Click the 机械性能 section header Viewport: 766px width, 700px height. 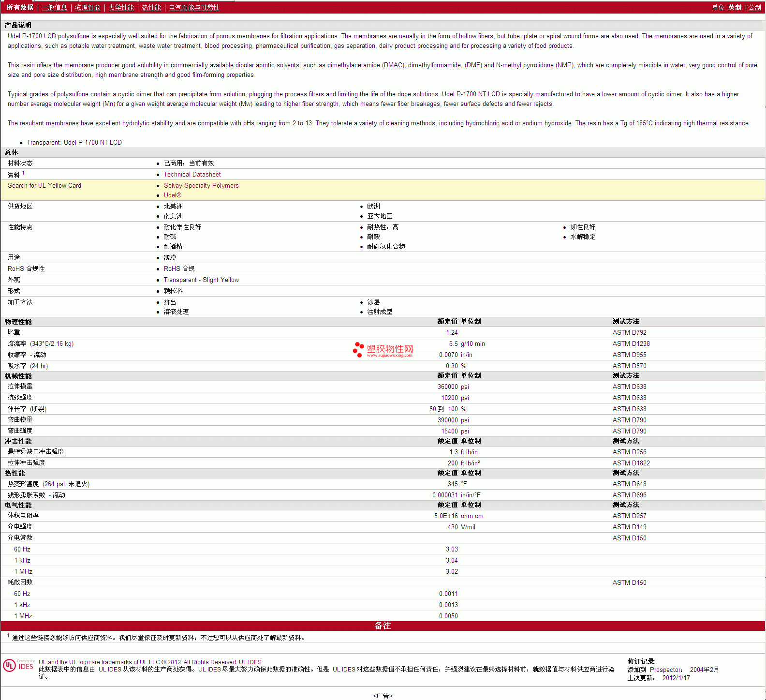tap(18, 376)
